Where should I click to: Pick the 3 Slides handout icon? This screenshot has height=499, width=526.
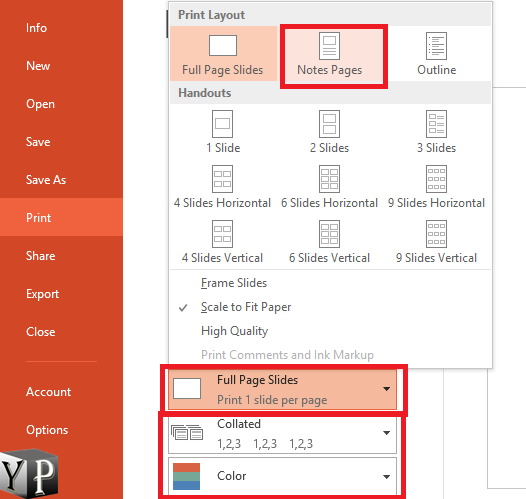[436, 124]
